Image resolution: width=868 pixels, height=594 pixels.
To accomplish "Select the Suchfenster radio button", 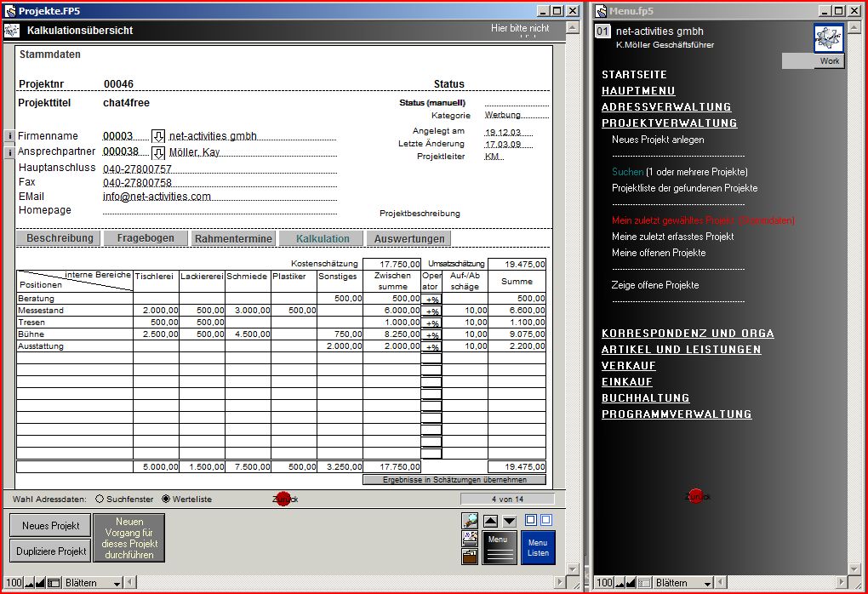I will click(x=100, y=500).
